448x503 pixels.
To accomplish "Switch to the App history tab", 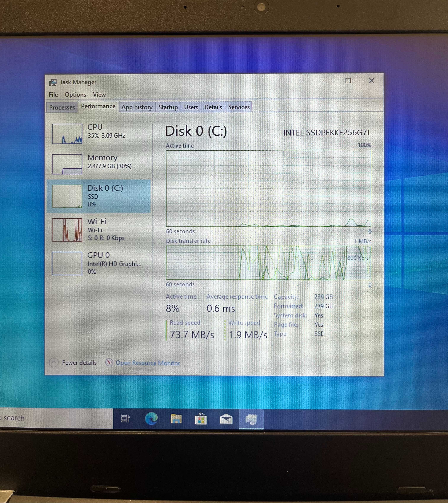I will tap(137, 107).
